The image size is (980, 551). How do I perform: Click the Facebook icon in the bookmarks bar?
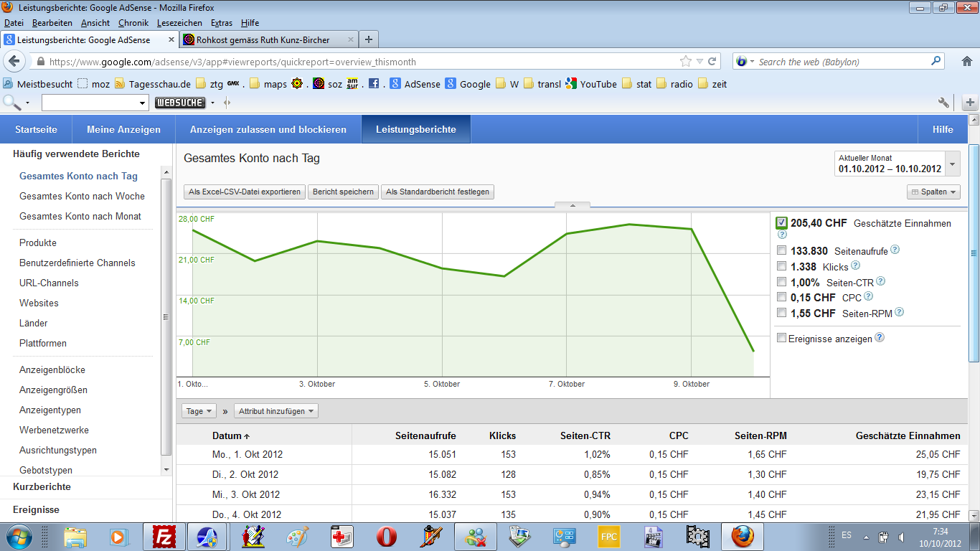point(374,84)
